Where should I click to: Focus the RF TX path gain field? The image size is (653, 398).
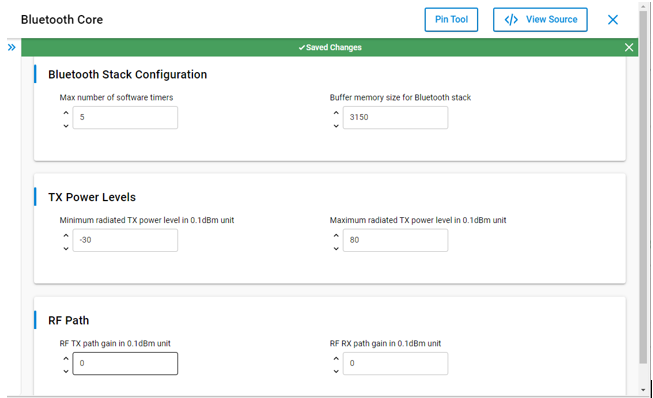pos(125,363)
